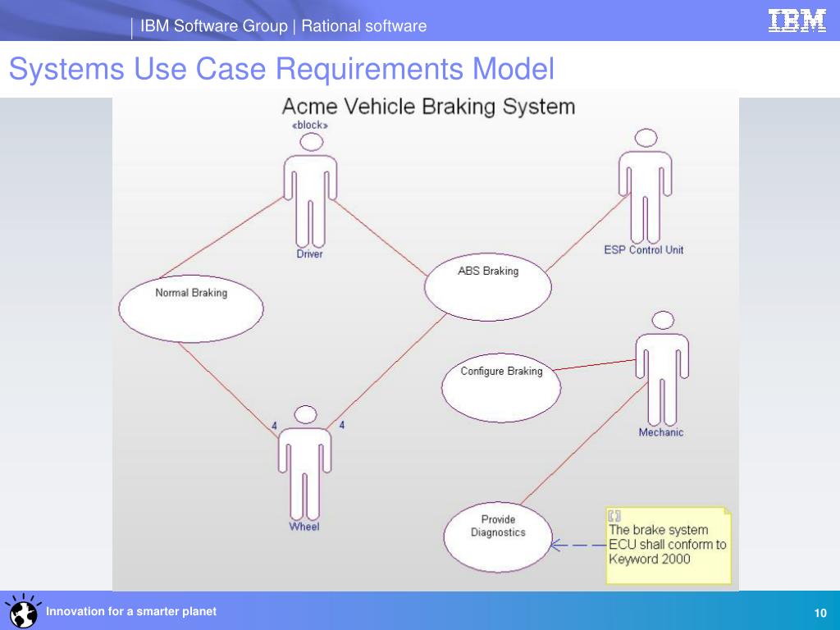Select the Provide Diagnostics use case ellipse
This screenshot has width=840, height=630.
coord(498,536)
